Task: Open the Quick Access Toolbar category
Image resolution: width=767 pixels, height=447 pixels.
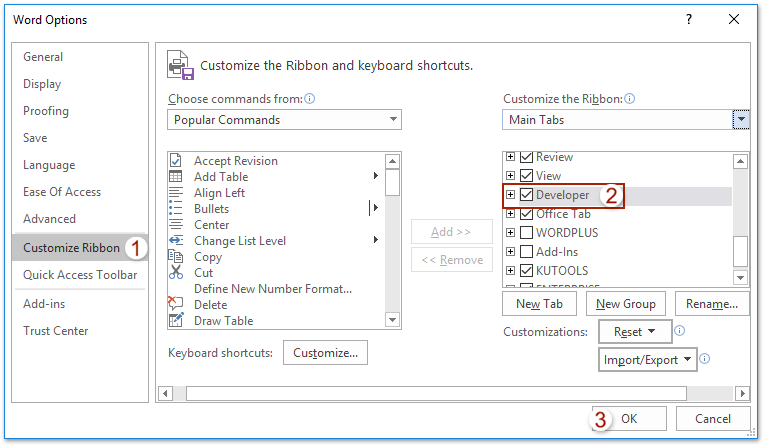Action: pos(80,275)
